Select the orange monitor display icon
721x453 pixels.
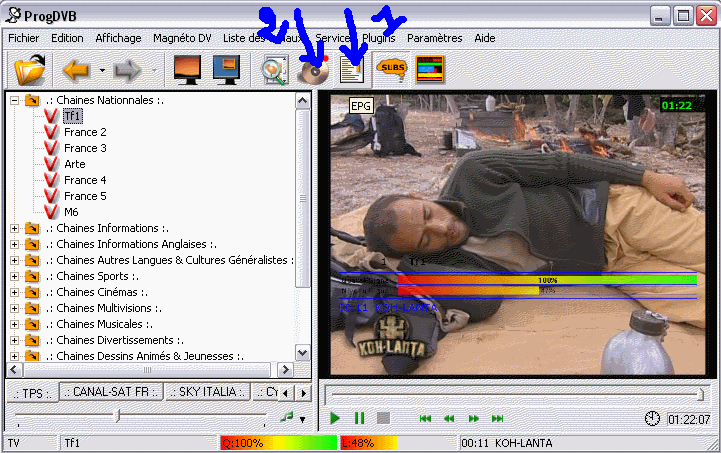(187, 69)
